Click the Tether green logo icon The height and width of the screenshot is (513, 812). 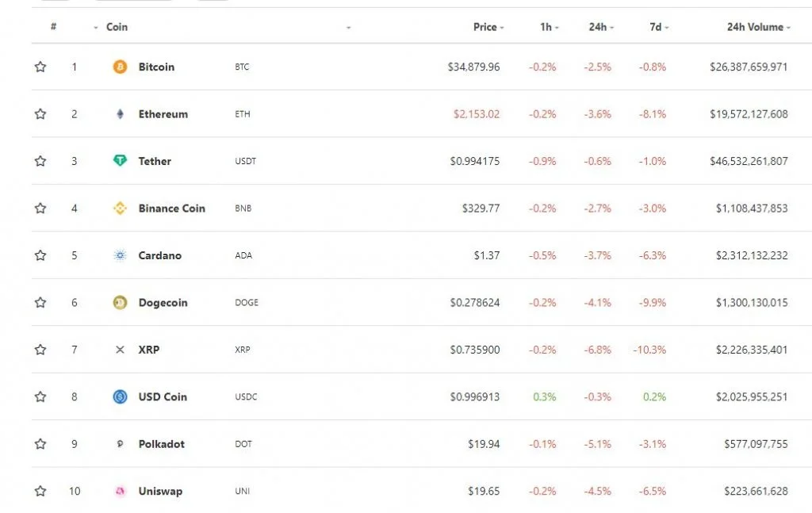[x=120, y=161]
